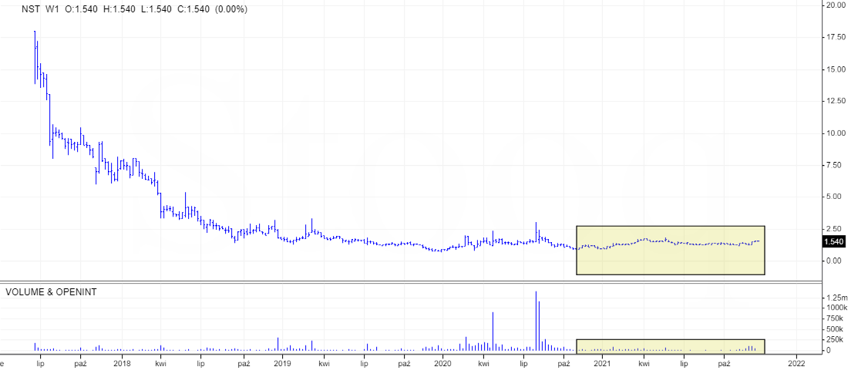The height and width of the screenshot is (377, 868).
Task: Click the (0.00%) change value
Action: [230, 9]
